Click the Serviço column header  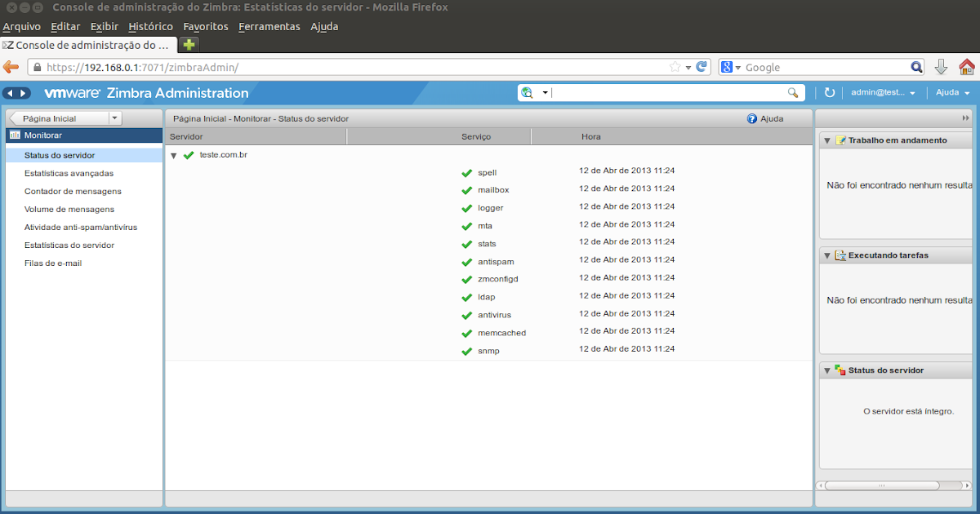(439, 136)
